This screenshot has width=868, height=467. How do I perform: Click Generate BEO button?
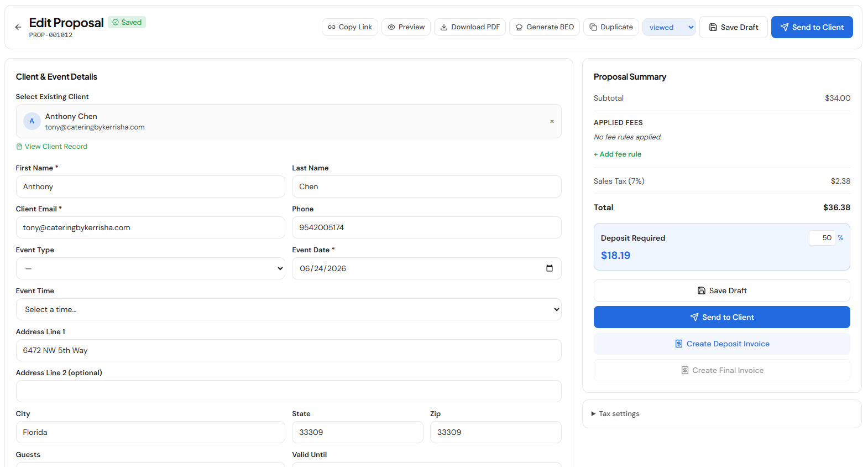[545, 27]
